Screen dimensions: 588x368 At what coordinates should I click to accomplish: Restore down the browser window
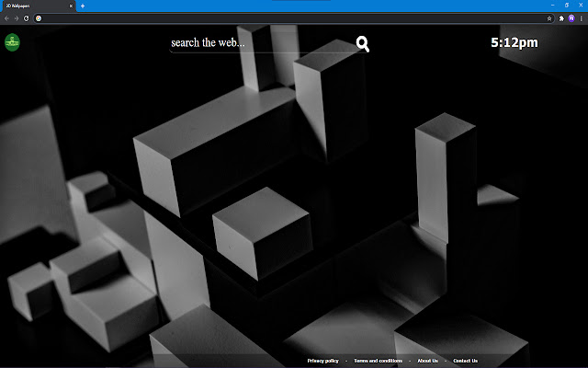pos(567,5)
